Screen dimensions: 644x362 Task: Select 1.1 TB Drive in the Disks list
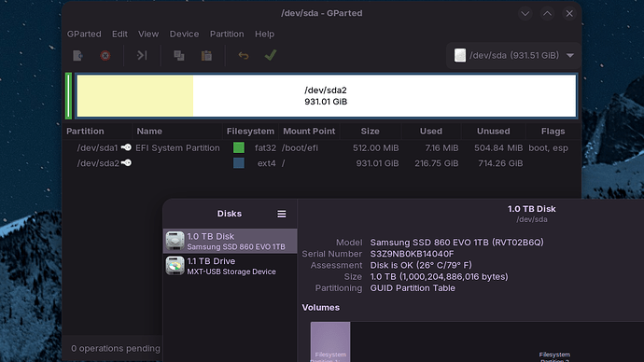pos(230,266)
